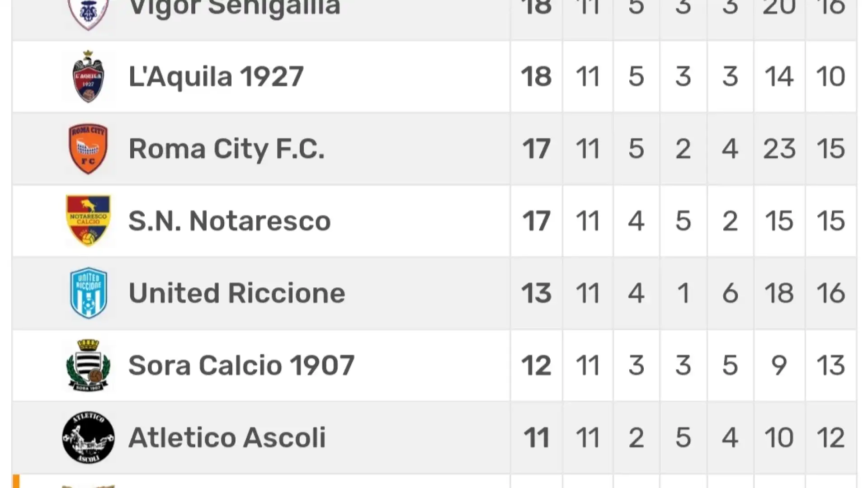
Task: Click the Vigor Senigallia crest
Action: (89, 14)
